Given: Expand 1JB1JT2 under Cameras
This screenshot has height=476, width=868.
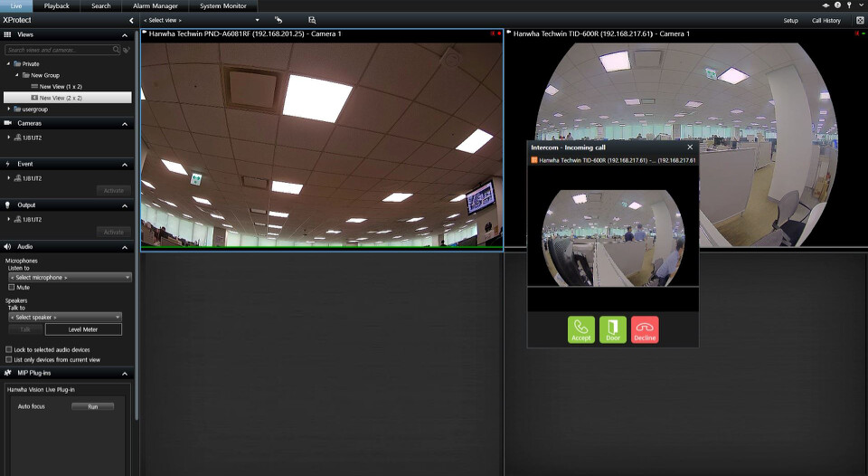Looking at the screenshot, I should tap(8, 138).
